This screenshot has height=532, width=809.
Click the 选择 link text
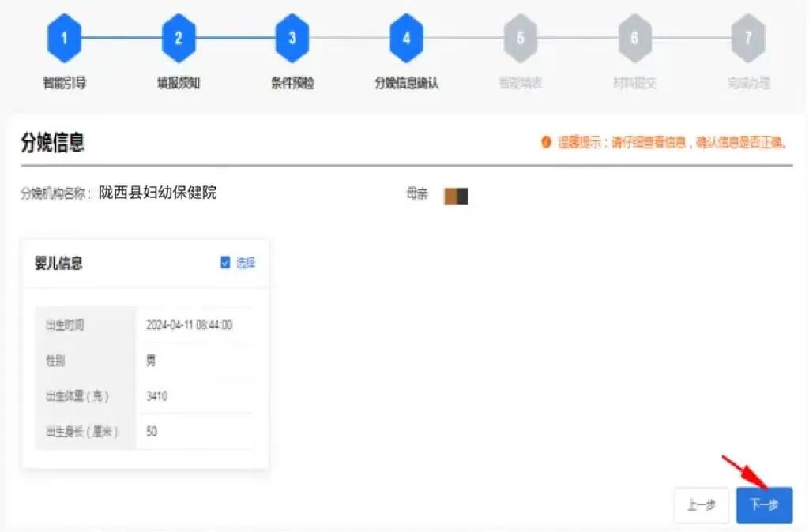[x=245, y=263]
